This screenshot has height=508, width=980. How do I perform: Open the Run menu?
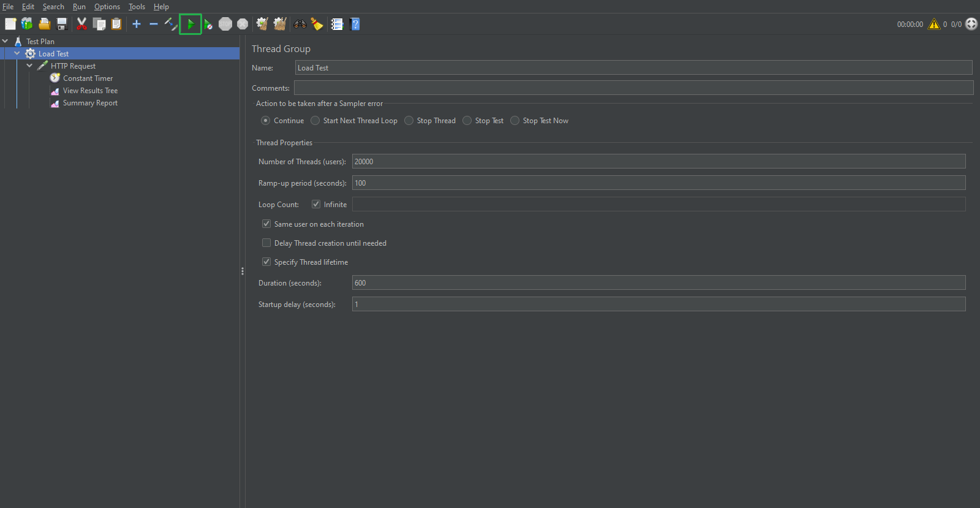pyautogui.click(x=79, y=7)
